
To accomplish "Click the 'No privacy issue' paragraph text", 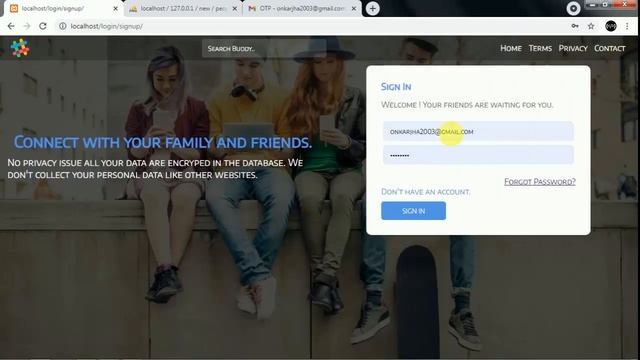I will [x=155, y=169].
